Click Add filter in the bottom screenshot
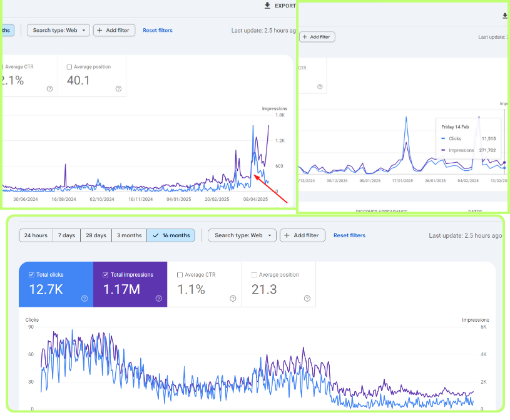The image size is (510, 420). (302, 235)
